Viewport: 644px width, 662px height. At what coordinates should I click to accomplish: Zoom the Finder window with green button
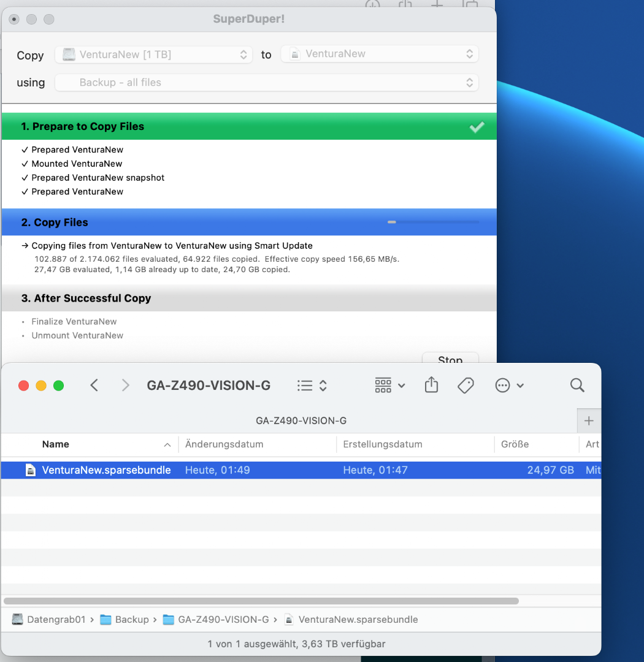click(x=59, y=386)
